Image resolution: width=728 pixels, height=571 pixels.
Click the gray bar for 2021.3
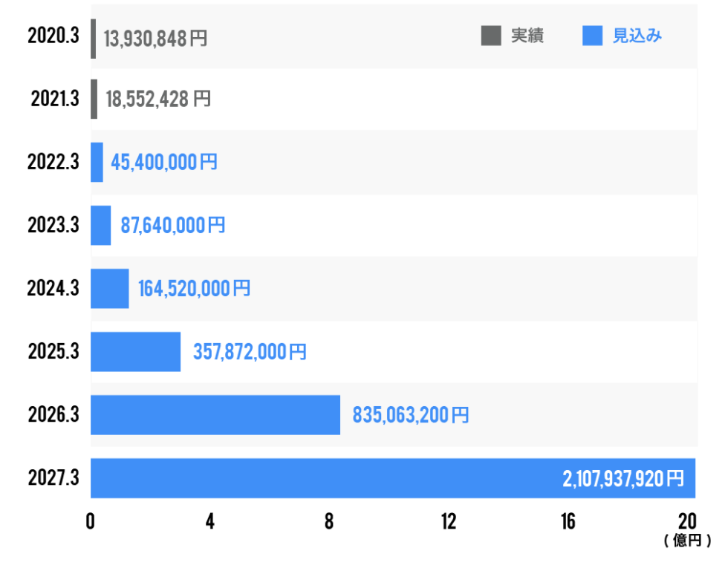(x=94, y=99)
